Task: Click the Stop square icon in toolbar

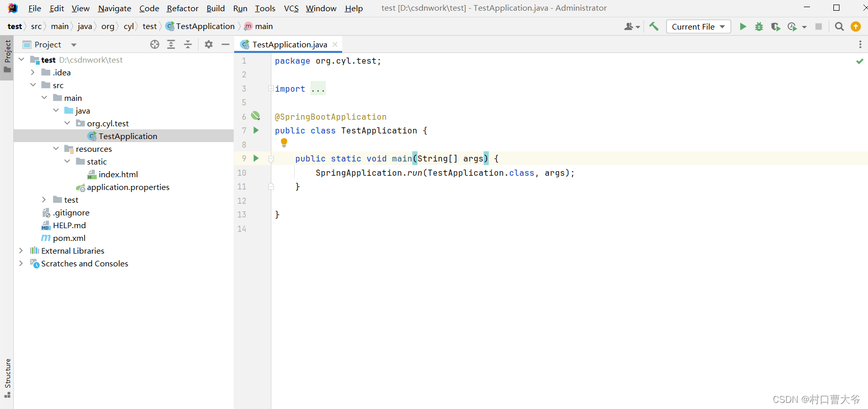Action: pos(819,26)
